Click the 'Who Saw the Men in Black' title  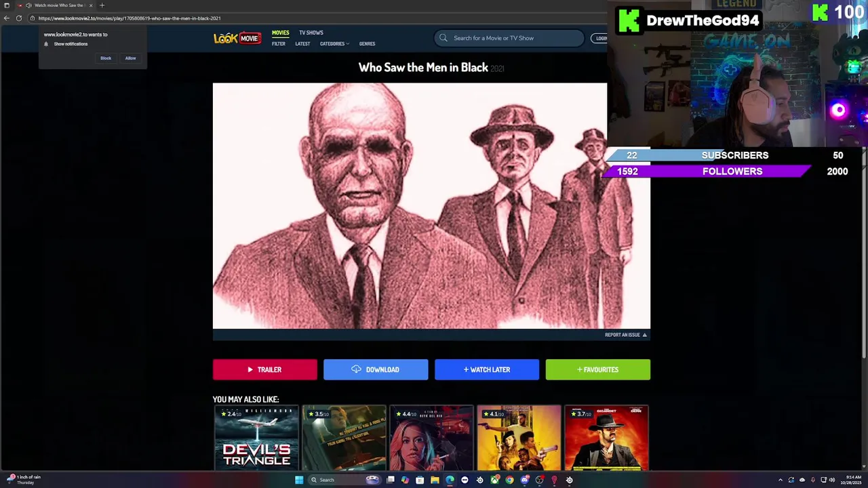tap(423, 67)
